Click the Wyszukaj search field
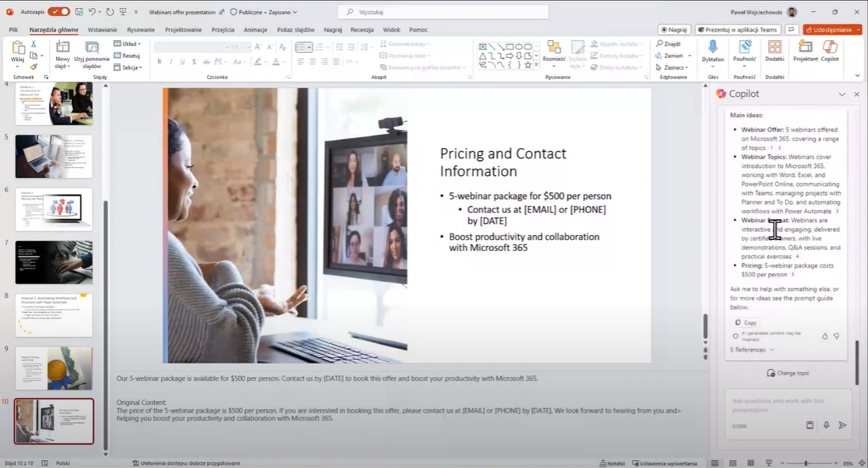This screenshot has width=868, height=468. [x=443, y=12]
